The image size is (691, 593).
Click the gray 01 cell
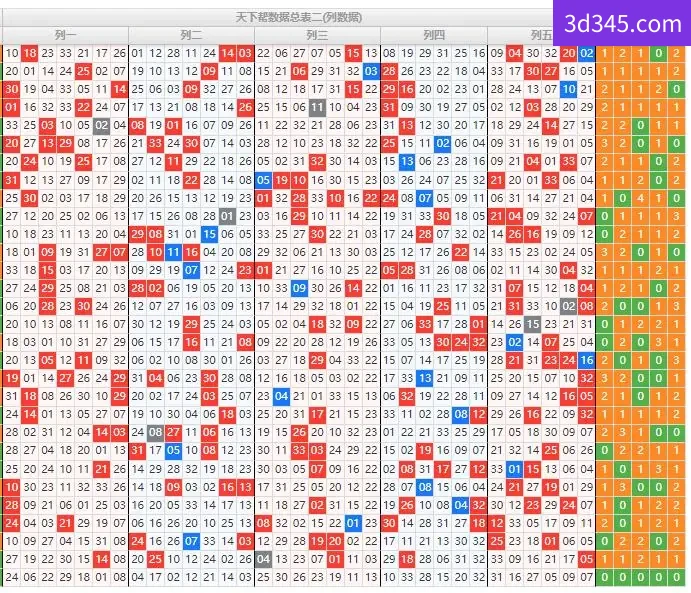coord(227,216)
